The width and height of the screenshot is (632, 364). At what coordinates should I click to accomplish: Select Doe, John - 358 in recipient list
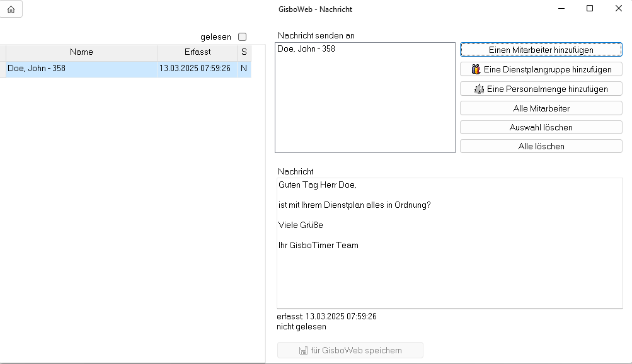[306, 49]
